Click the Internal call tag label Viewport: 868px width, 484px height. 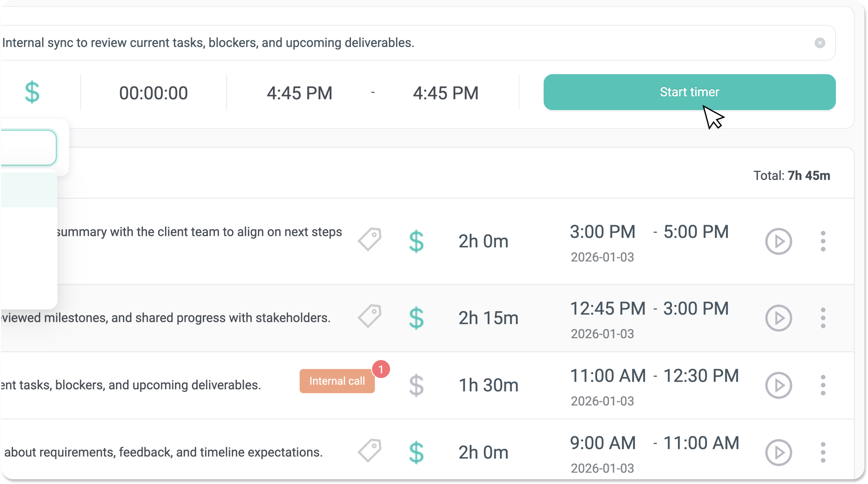[x=337, y=381]
